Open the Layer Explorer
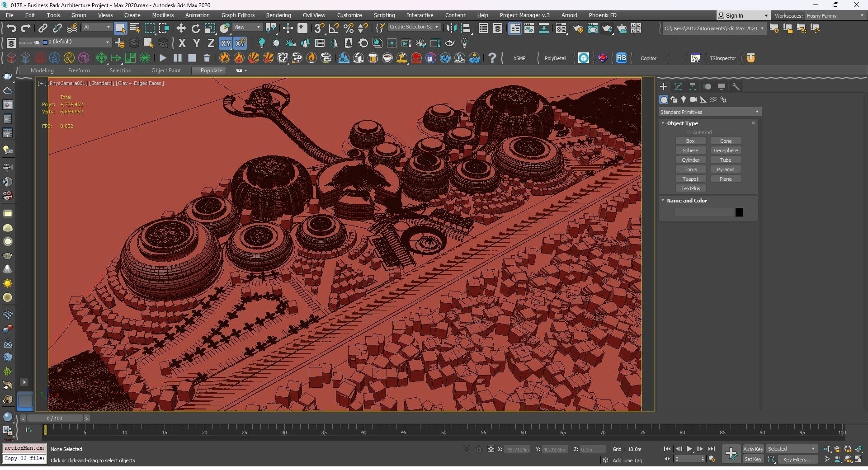This screenshot has height=470, width=868. 498,28
